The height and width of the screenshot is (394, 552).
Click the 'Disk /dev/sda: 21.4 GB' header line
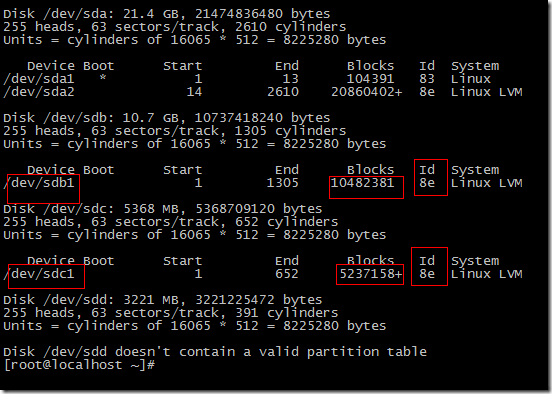[167, 14]
